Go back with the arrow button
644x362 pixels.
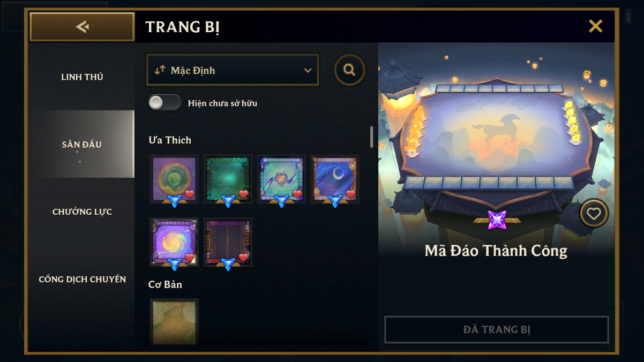click(x=82, y=27)
